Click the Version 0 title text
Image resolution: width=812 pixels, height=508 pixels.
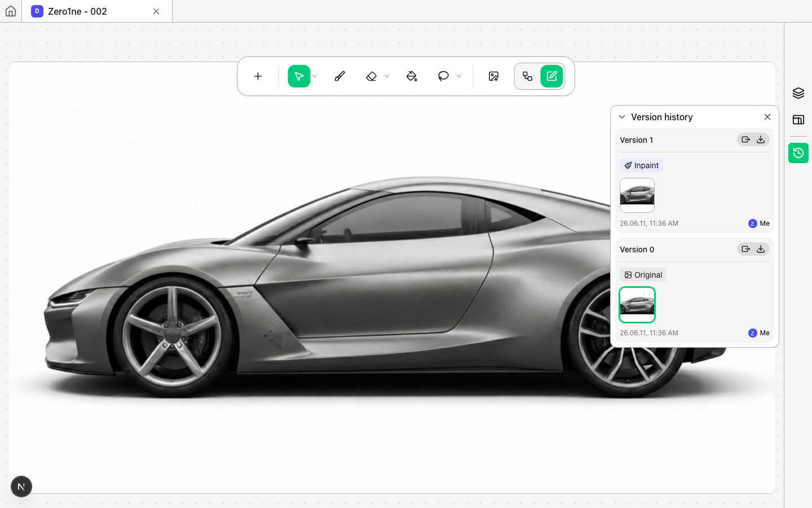(637, 249)
